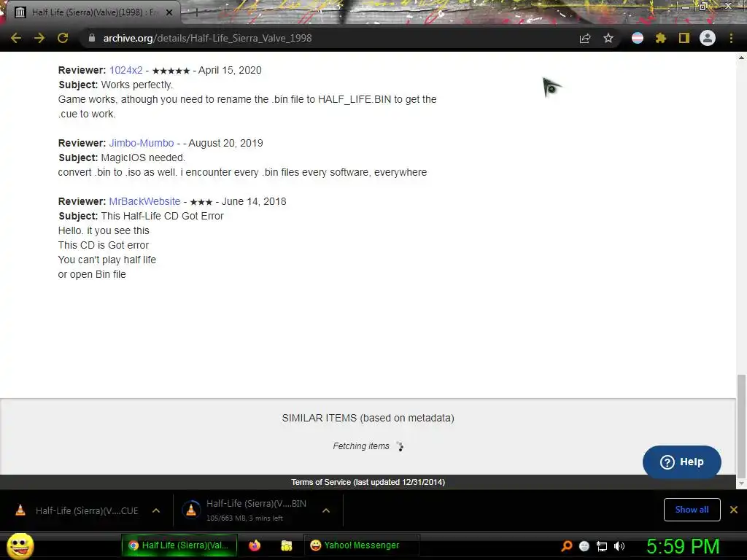Open network tray icon

pos(602,546)
